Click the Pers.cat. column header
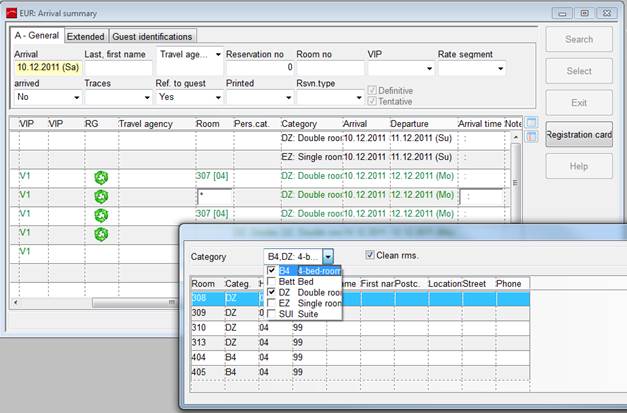Image resolution: width=627 pixels, height=413 pixels. pos(257,124)
